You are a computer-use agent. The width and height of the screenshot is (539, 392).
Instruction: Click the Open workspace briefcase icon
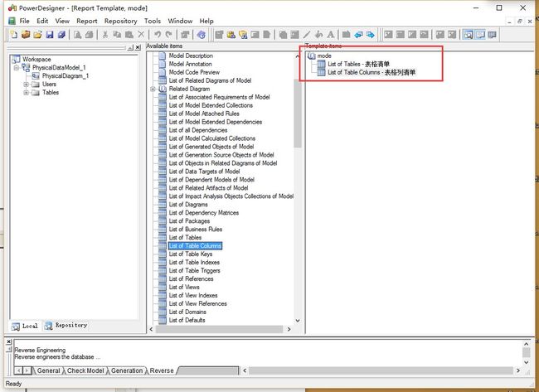[26, 35]
